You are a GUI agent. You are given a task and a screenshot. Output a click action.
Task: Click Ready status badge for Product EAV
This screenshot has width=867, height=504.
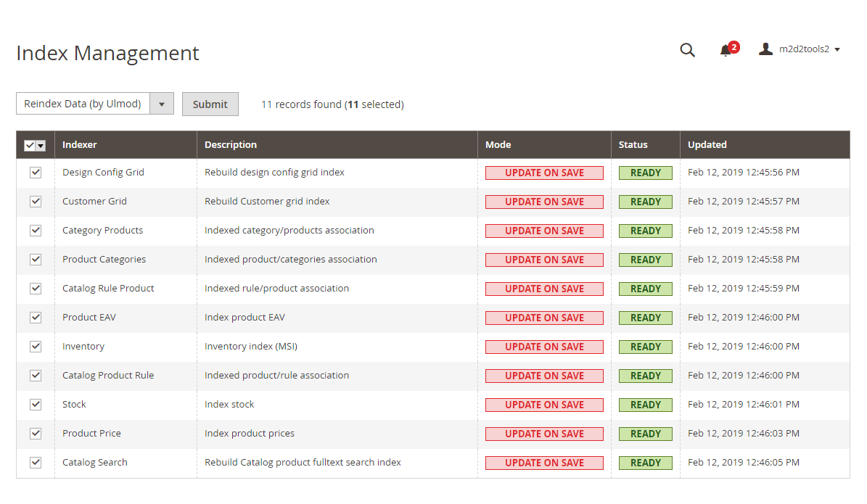pos(645,318)
